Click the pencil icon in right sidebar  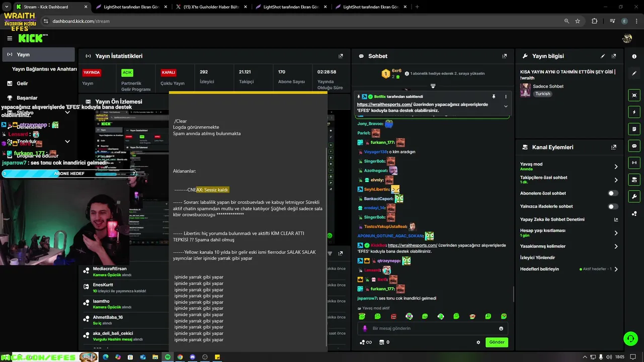(634, 73)
